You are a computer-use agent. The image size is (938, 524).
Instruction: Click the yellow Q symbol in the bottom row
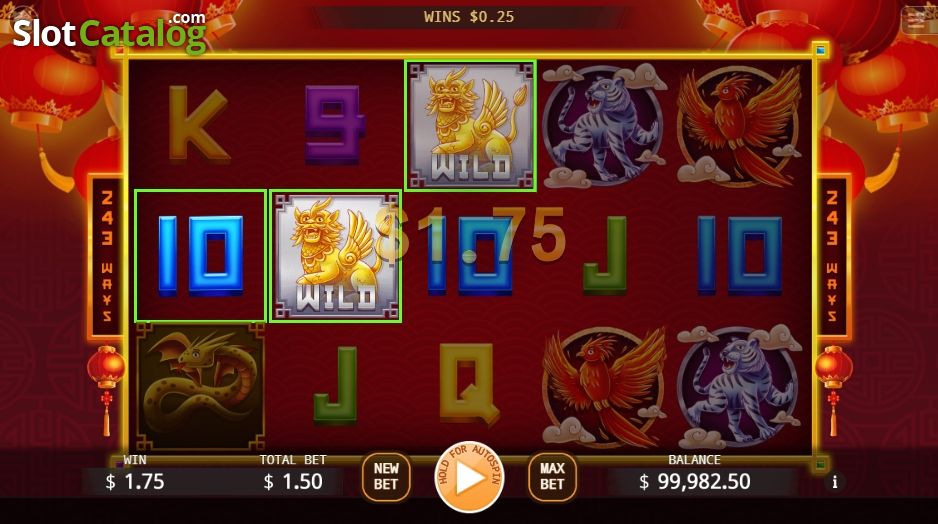470,383
